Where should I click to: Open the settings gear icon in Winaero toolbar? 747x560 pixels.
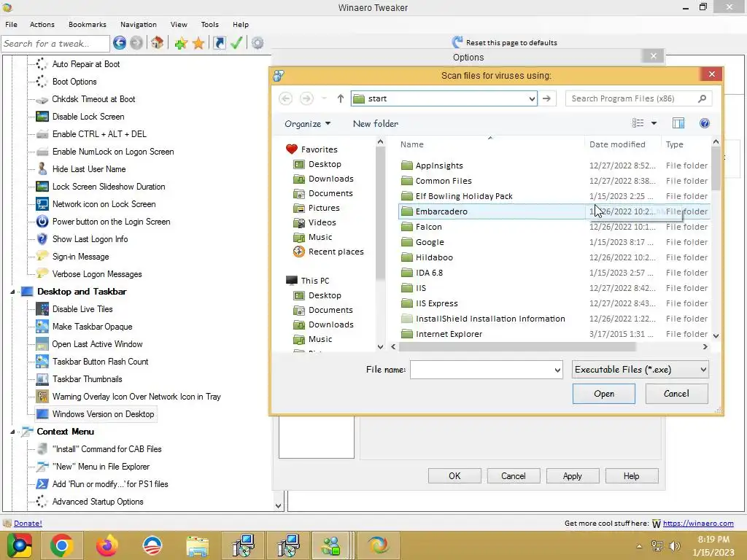[258, 43]
